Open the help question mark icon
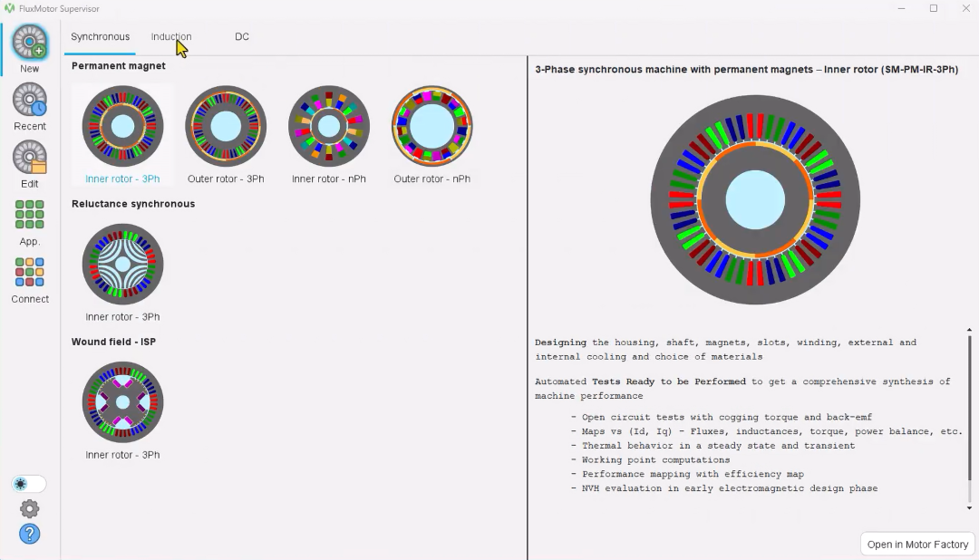 pyautogui.click(x=29, y=534)
